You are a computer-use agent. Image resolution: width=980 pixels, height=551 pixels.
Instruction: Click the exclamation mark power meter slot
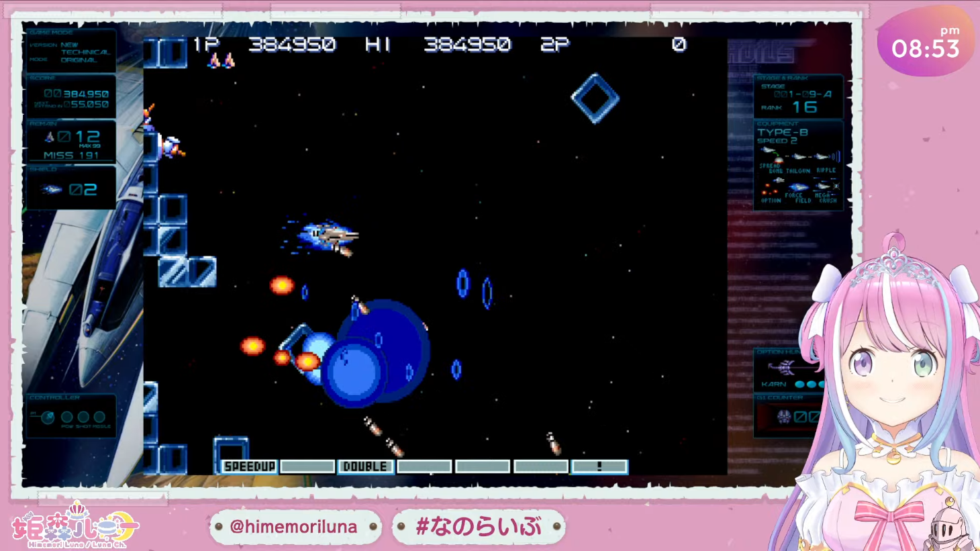tap(599, 466)
